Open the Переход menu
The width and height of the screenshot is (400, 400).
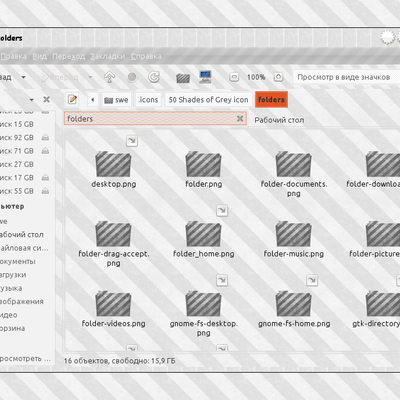pos(68,56)
